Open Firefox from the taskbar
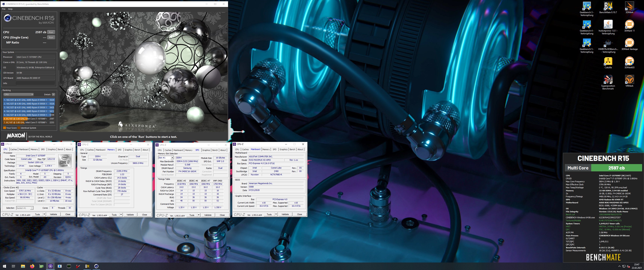This screenshot has height=270, width=644. [x=32, y=266]
